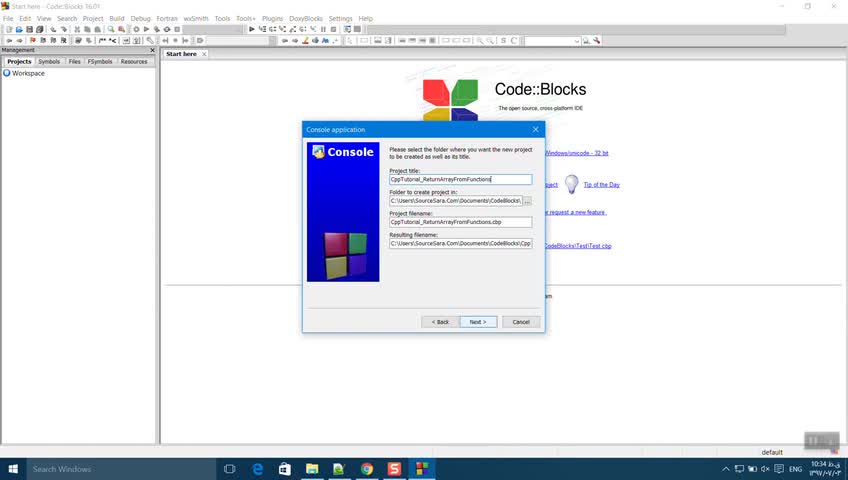This screenshot has width=848, height=480.
Task: Click the Debug/Continue start icon
Action: [x=251, y=29]
